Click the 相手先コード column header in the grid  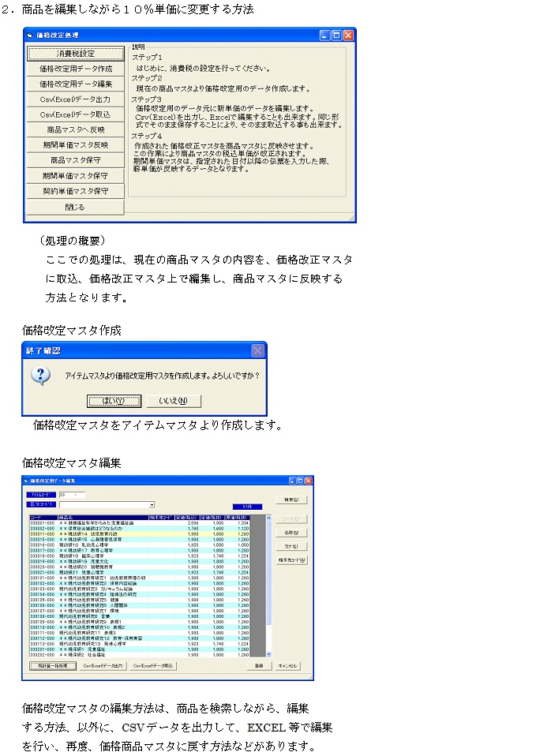click(161, 518)
